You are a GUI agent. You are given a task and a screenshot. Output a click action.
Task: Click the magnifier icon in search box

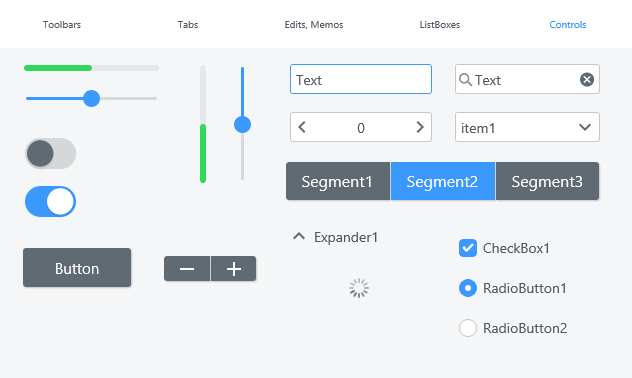tap(465, 80)
